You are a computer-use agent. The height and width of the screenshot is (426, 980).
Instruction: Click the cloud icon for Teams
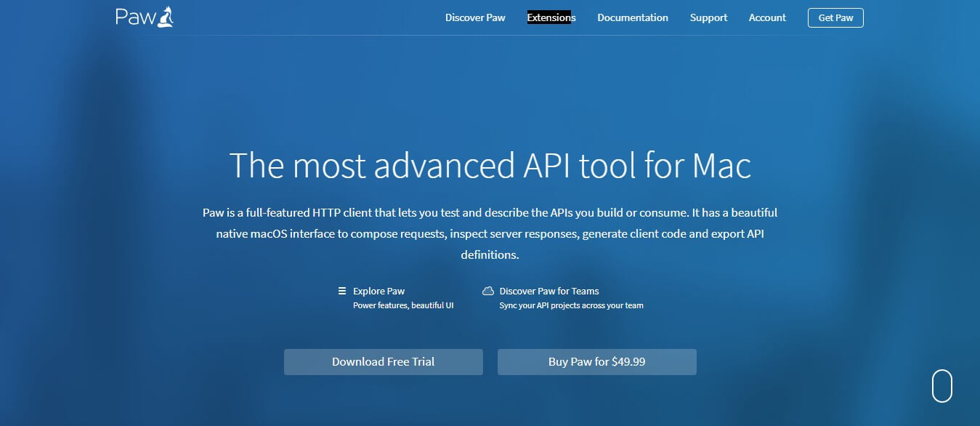(488, 291)
